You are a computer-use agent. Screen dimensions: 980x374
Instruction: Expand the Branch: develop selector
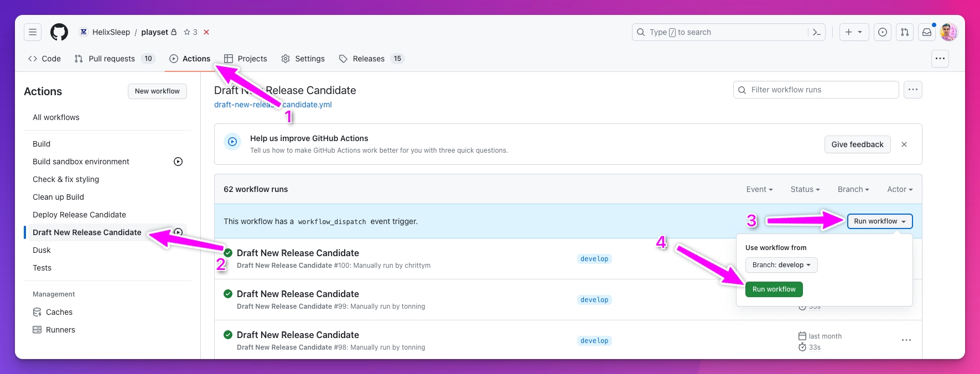(x=781, y=265)
